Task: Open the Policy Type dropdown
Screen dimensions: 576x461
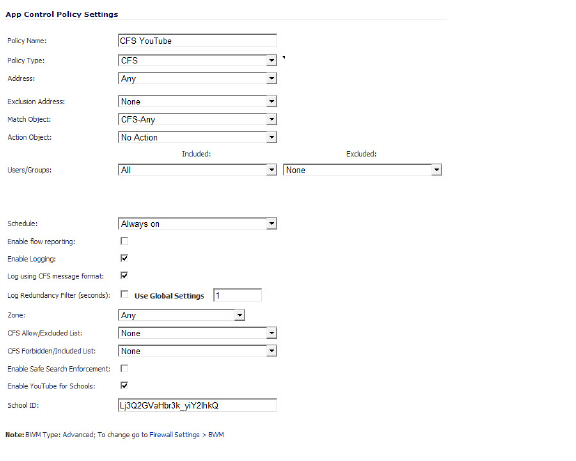Action: pos(197,60)
